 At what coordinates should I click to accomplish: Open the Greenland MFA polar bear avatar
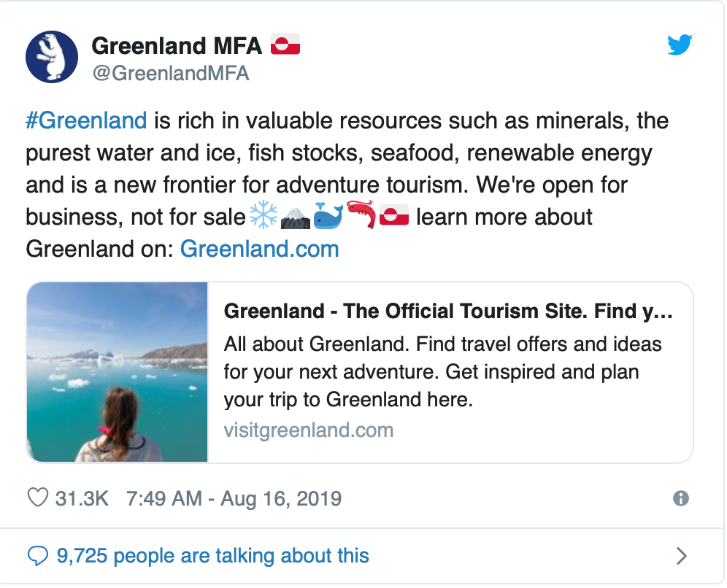coord(52,57)
